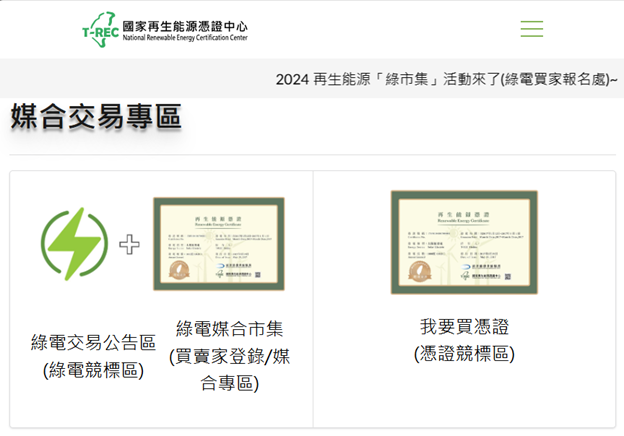This screenshot has height=436, width=624.
Task: Click National Renewable Energy Certification Center text
Action: (x=185, y=38)
